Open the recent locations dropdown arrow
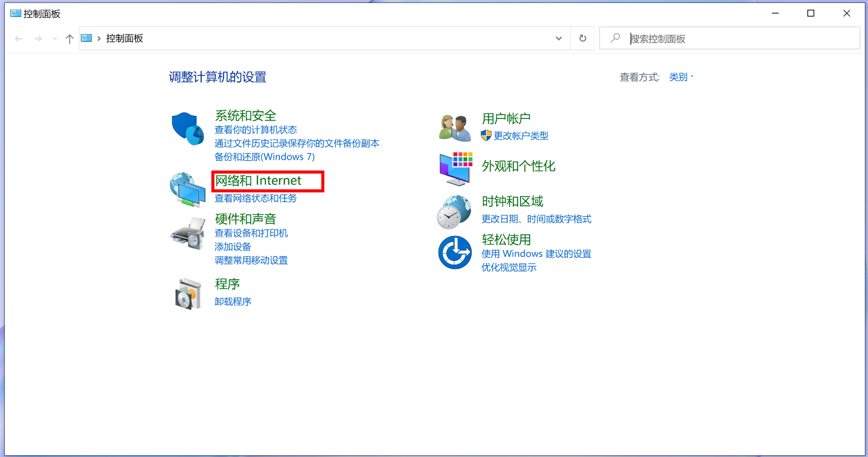The image size is (868, 457). coord(55,39)
